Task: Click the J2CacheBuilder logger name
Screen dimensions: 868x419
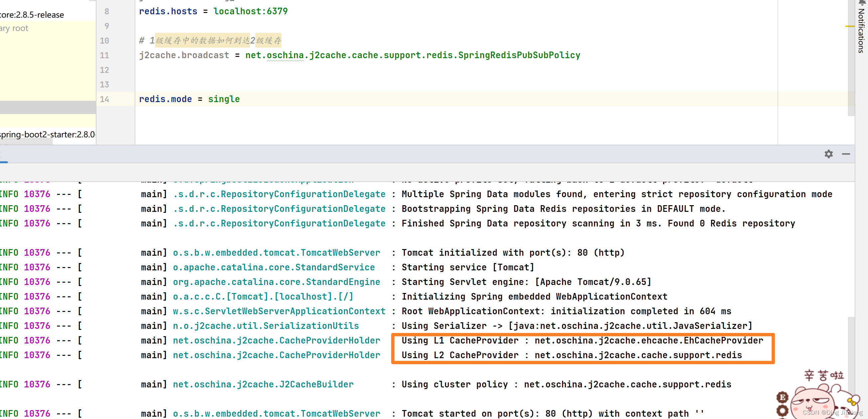Action: pos(263,384)
